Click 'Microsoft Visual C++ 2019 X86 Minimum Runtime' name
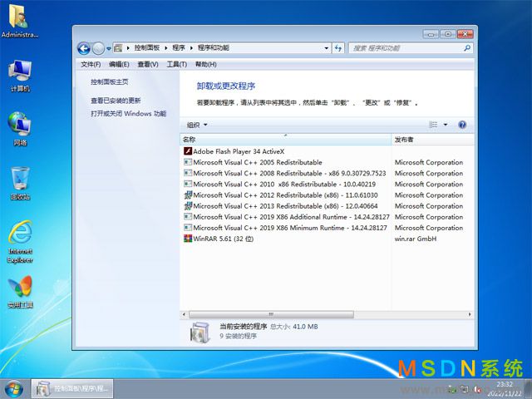The height and width of the screenshot is (399, 532). [290, 228]
